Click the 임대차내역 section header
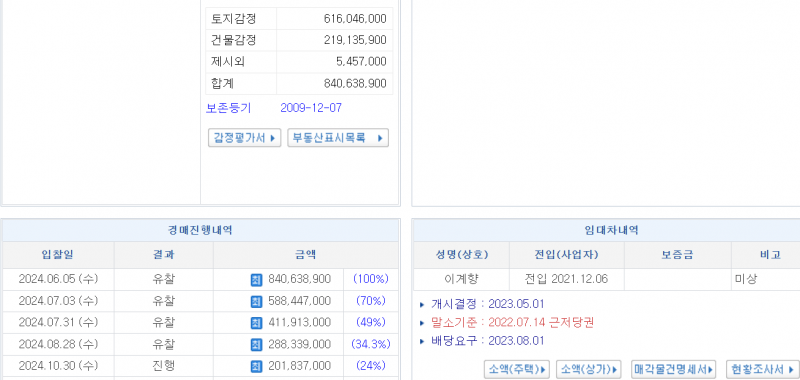 (x=611, y=231)
